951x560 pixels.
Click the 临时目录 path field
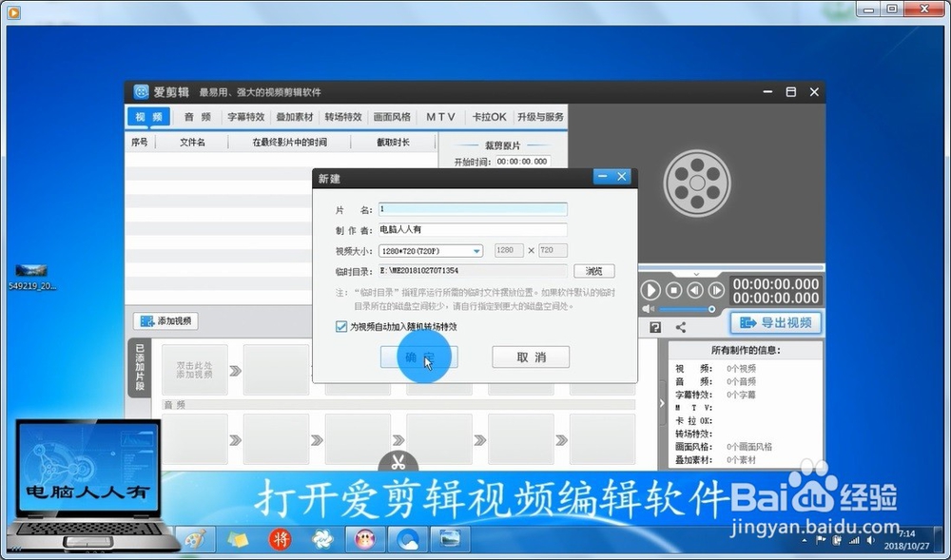click(473, 271)
